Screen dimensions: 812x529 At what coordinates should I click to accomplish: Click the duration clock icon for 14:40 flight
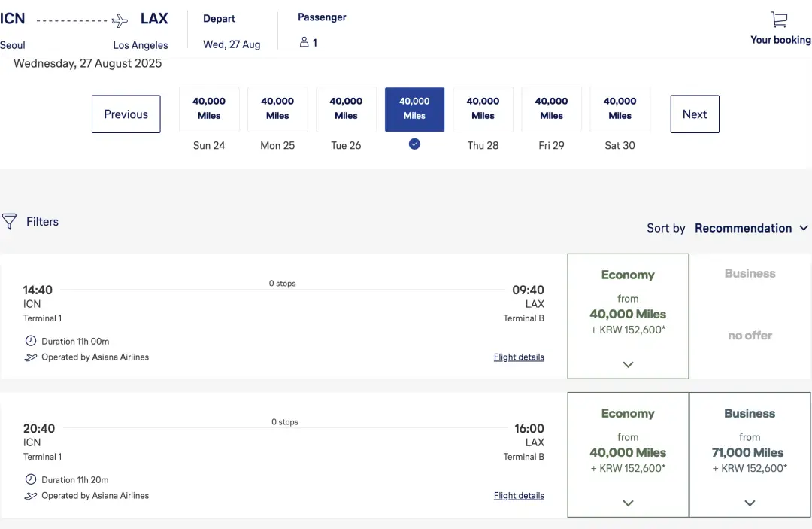click(x=31, y=341)
